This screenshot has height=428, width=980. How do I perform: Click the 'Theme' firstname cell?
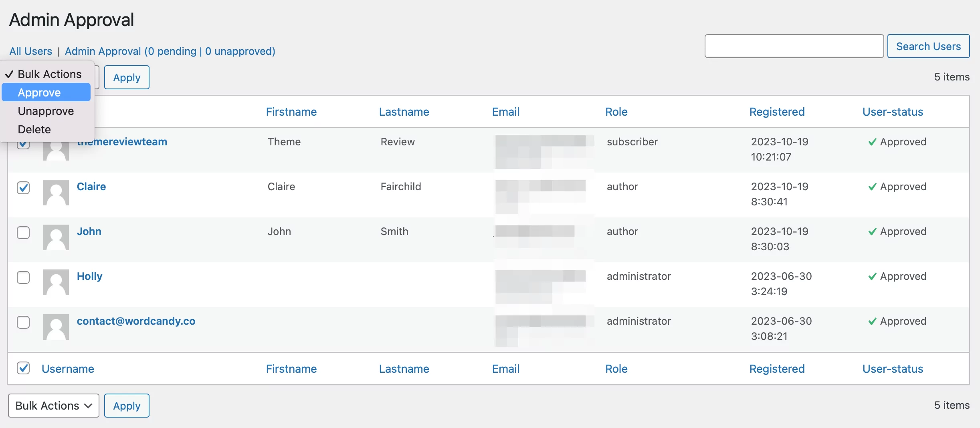(x=284, y=142)
